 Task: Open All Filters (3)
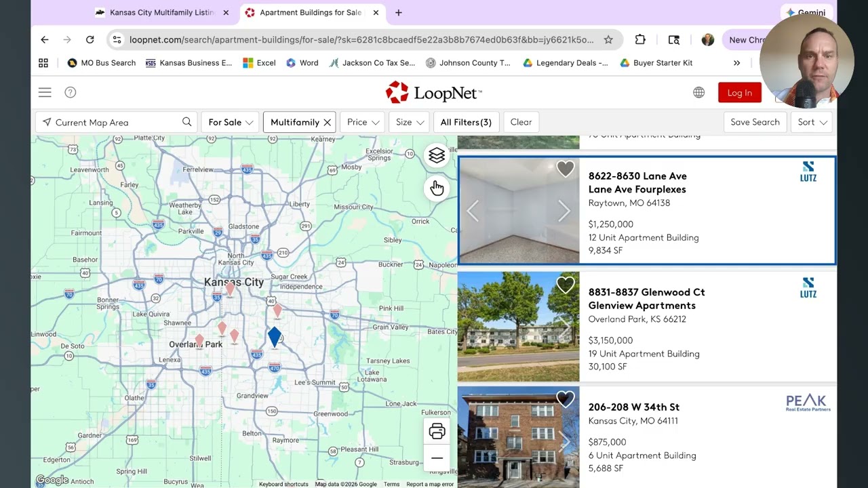(x=466, y=122)
